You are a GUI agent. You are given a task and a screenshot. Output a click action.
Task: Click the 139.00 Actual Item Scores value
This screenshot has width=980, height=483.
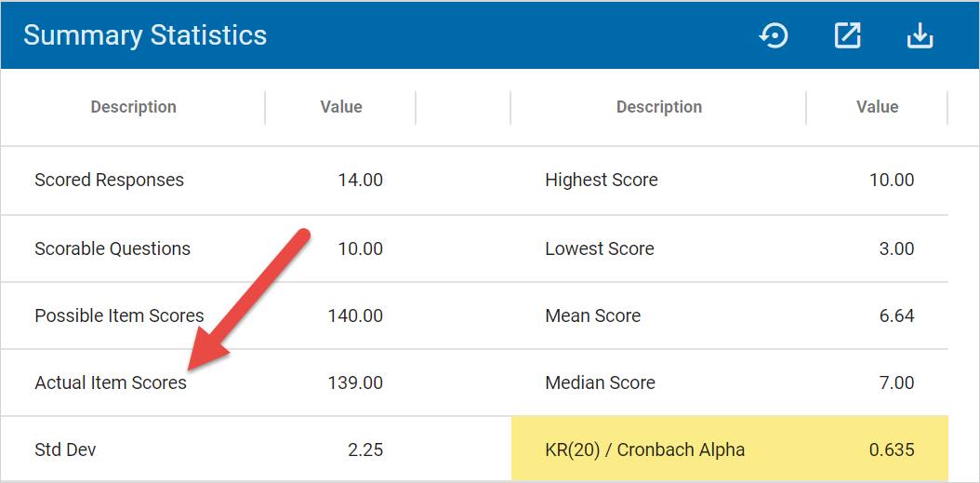point(355,383)
